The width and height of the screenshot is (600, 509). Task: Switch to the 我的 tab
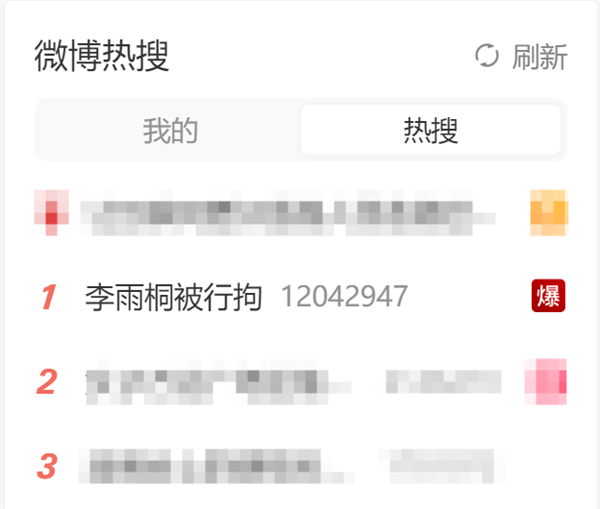170,131
